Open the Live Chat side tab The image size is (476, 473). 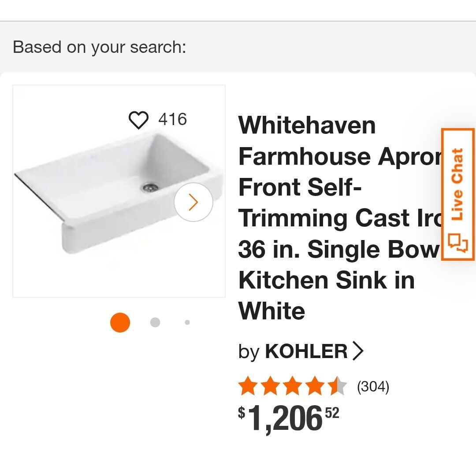(458, 185)
